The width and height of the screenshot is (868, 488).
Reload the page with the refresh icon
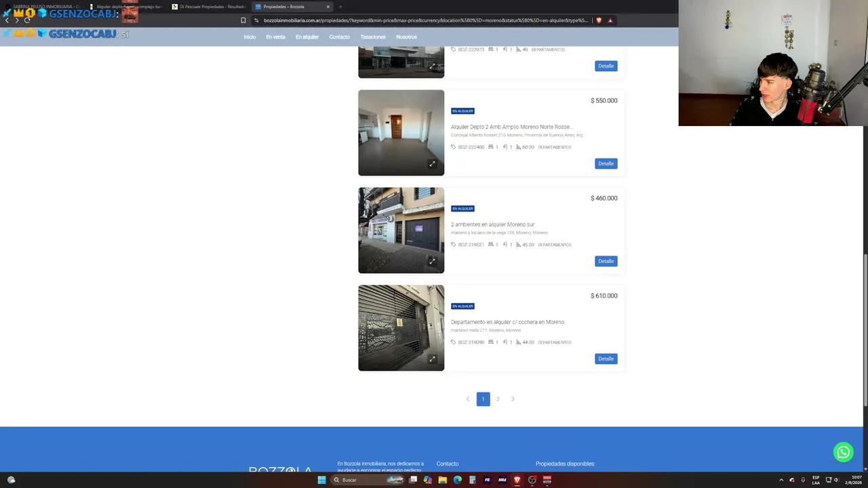27,20
